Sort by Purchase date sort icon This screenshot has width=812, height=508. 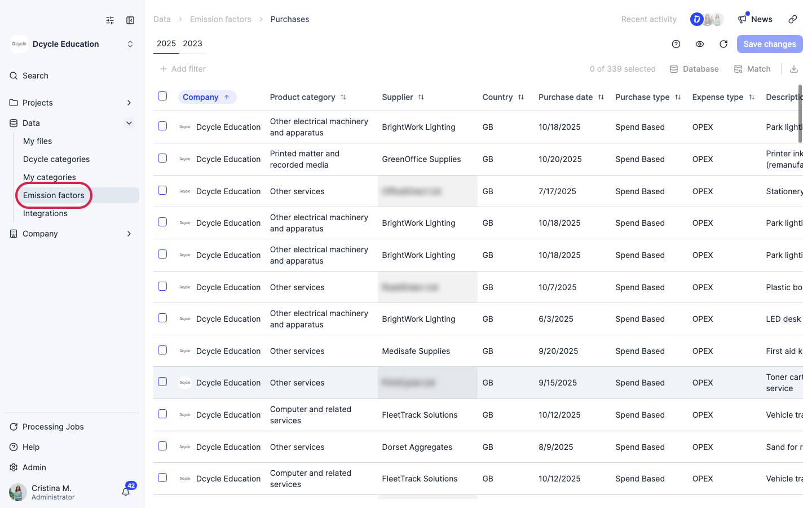pos(601,97)
